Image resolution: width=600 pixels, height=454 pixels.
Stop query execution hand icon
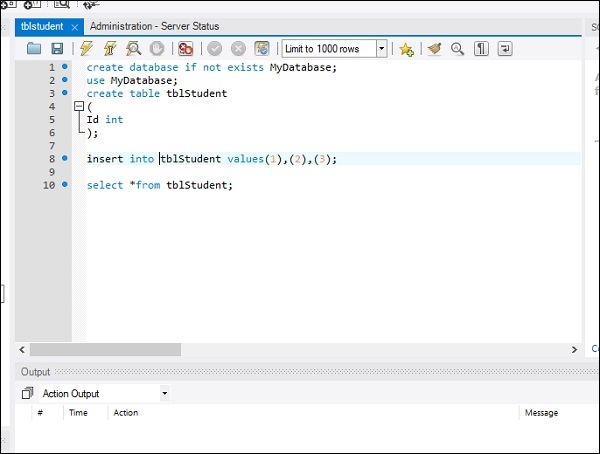[x=157, y=49]
